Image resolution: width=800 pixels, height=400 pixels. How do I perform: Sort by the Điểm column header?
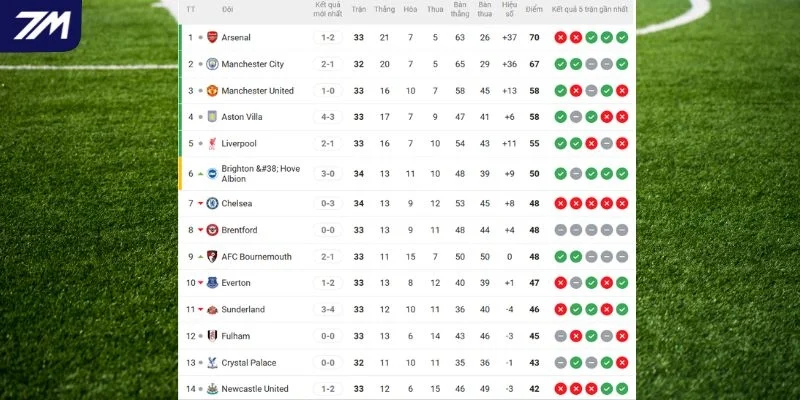point(534,9)
